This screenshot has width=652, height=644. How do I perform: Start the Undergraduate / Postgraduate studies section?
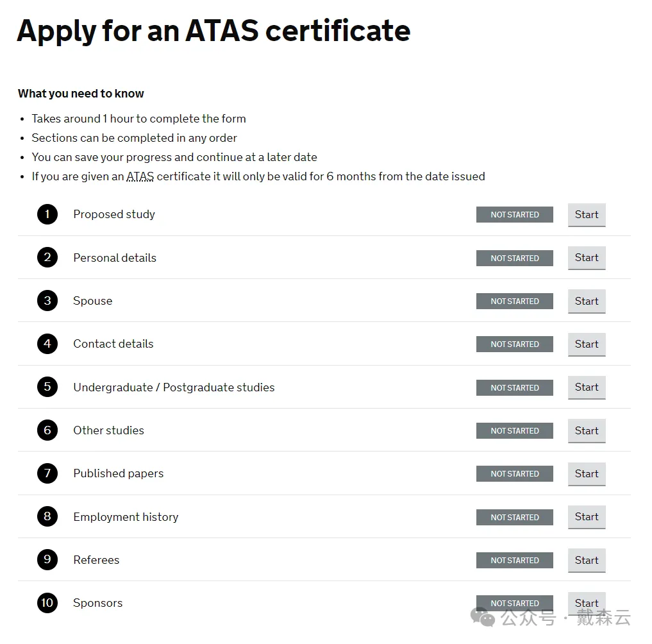[x=586, y=387]
